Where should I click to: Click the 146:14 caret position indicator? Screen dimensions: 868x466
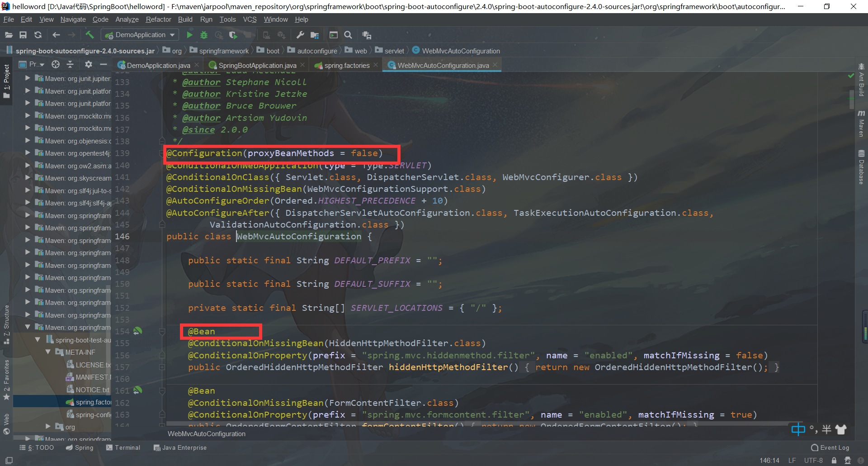[x=769, y=460]
